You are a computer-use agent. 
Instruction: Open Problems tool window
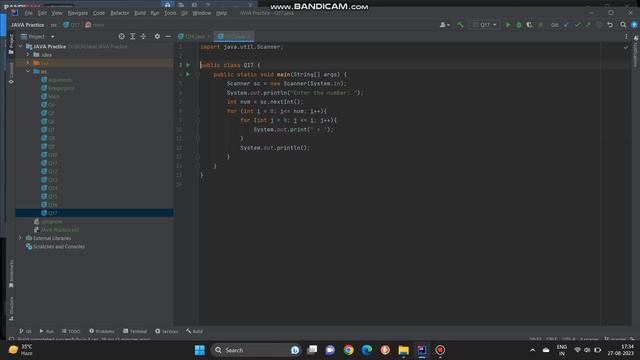click(x=102, y=331)
